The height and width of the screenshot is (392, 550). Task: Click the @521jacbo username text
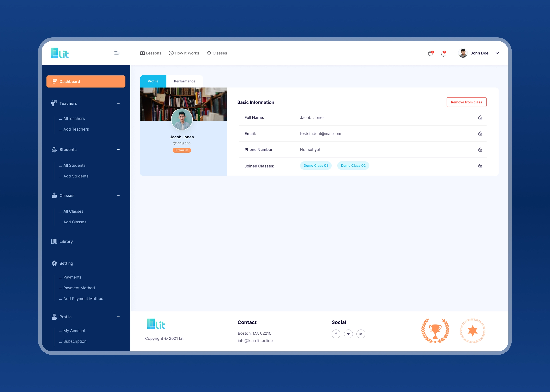[182, 143]
